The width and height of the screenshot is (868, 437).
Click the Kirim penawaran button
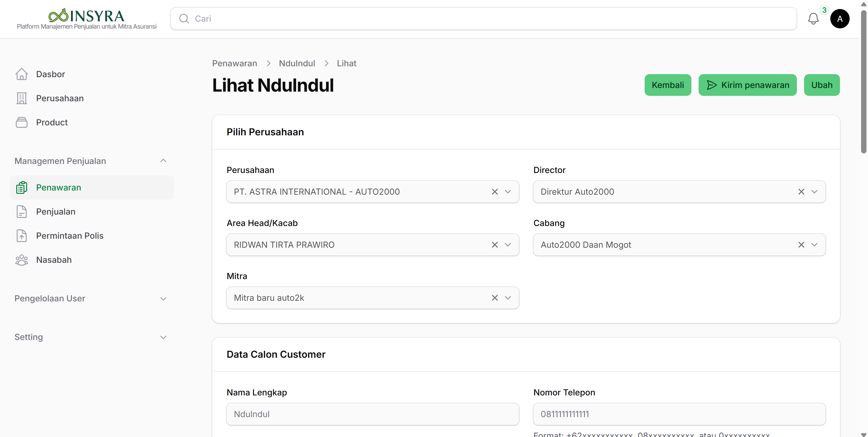[747, 85]
